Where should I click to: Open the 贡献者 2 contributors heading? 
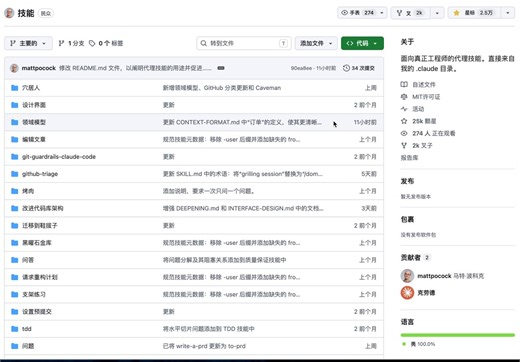[x=416, y=257]
